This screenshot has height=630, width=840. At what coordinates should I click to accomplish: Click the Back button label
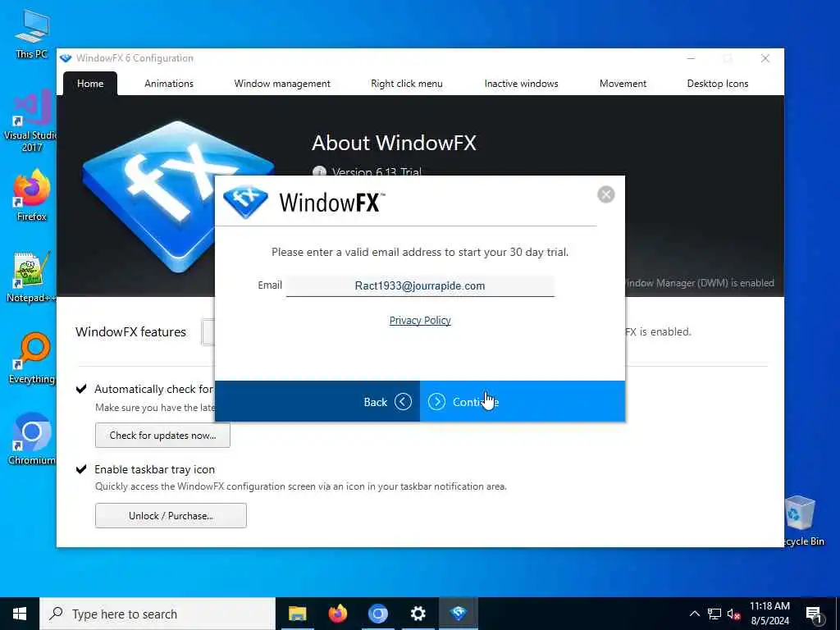pos(375,402)
